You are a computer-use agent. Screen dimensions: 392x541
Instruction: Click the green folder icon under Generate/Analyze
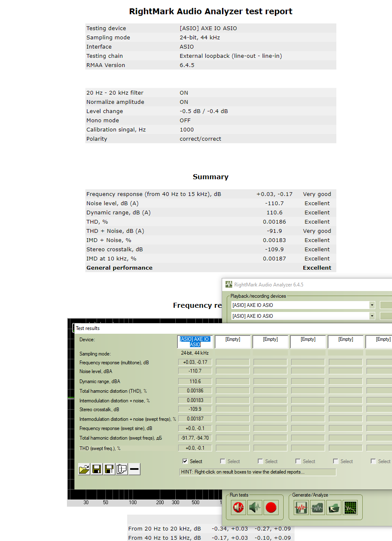(334, 508)
